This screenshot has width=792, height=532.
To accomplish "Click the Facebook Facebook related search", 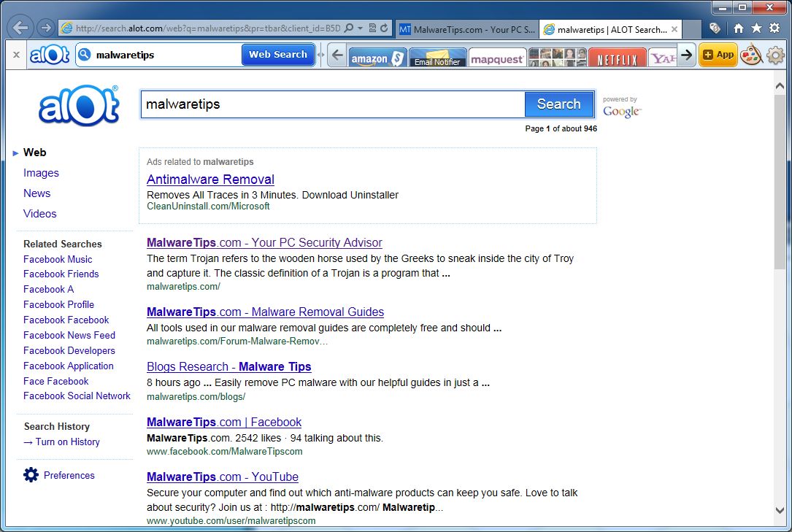I will (66, 320).
